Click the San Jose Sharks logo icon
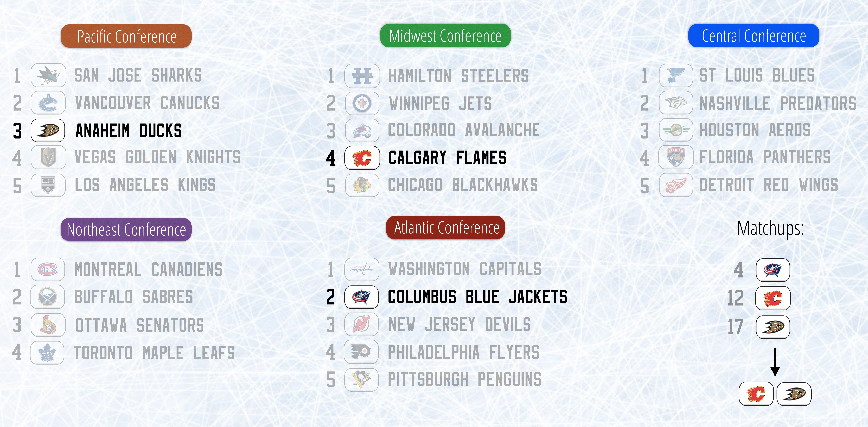This screenshot has width=868, height=427. pos(48,75)
